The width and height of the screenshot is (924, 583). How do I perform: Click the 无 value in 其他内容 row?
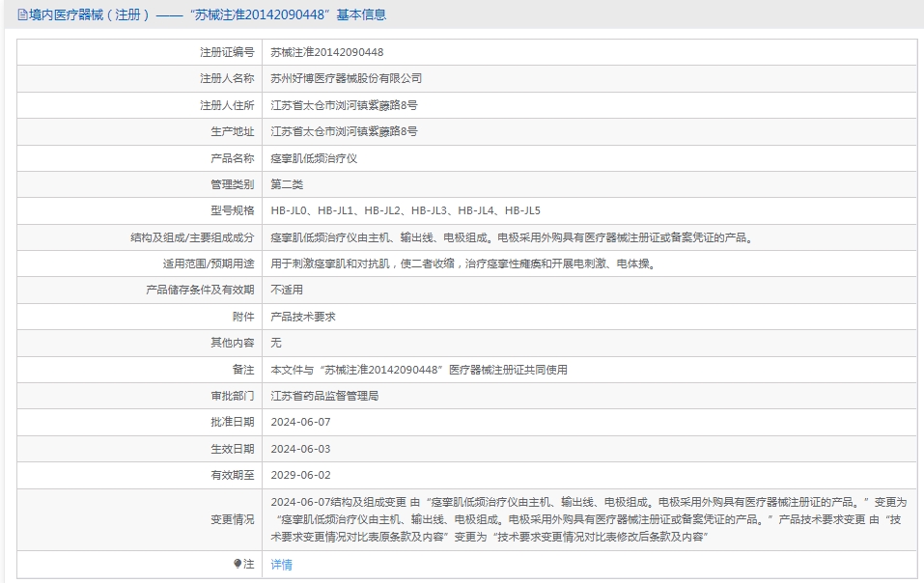(x=276, y=343)
